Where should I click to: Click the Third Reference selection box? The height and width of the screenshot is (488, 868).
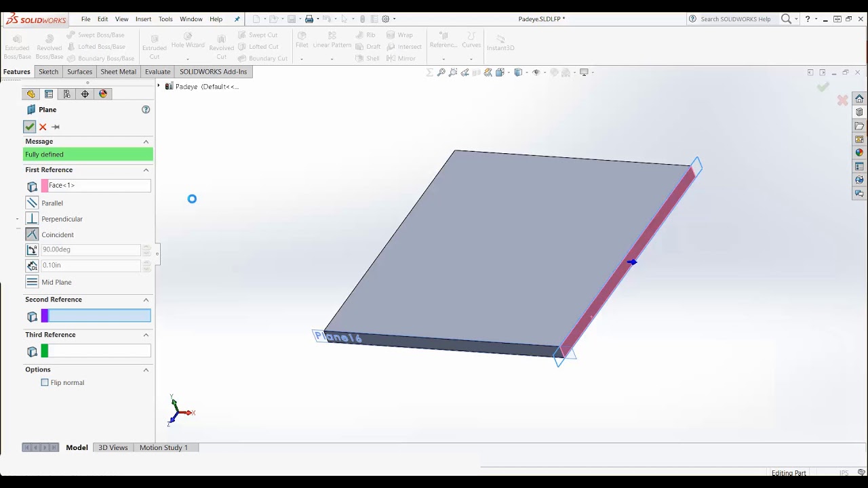click(99, 351)
